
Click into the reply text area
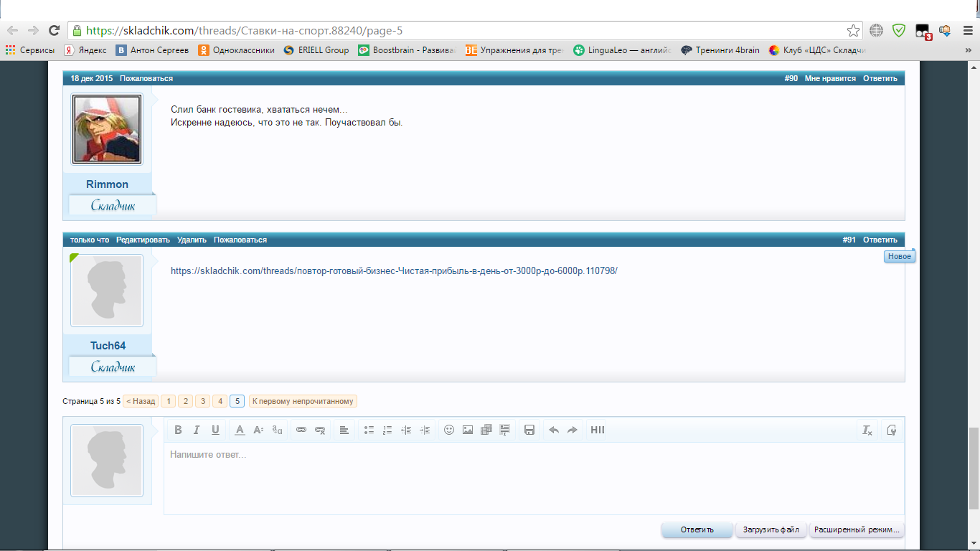[x=534, y=477]
